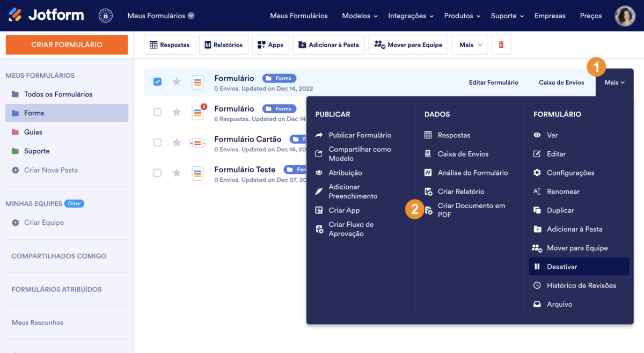Viewport: 644px width, 353px height.
Task: Star the selected Formulário with 0 Envios
Action: (x=177, y=82)
